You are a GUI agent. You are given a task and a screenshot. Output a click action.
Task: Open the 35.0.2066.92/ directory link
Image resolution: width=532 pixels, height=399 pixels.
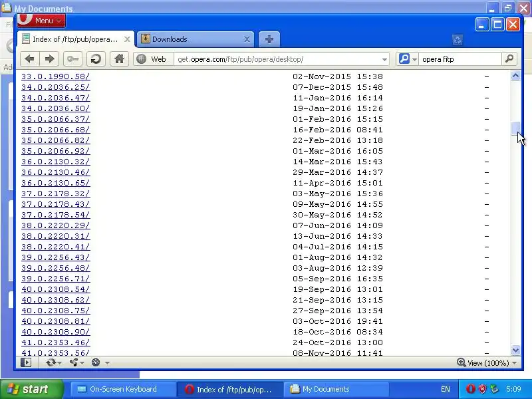tap(56, 151)
